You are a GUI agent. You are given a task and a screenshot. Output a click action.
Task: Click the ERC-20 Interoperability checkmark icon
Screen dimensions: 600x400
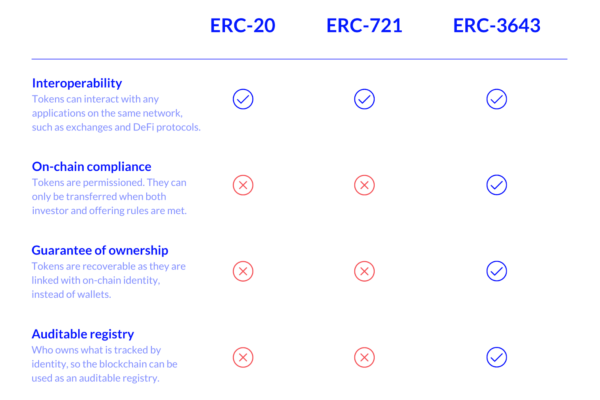(243, 99)
